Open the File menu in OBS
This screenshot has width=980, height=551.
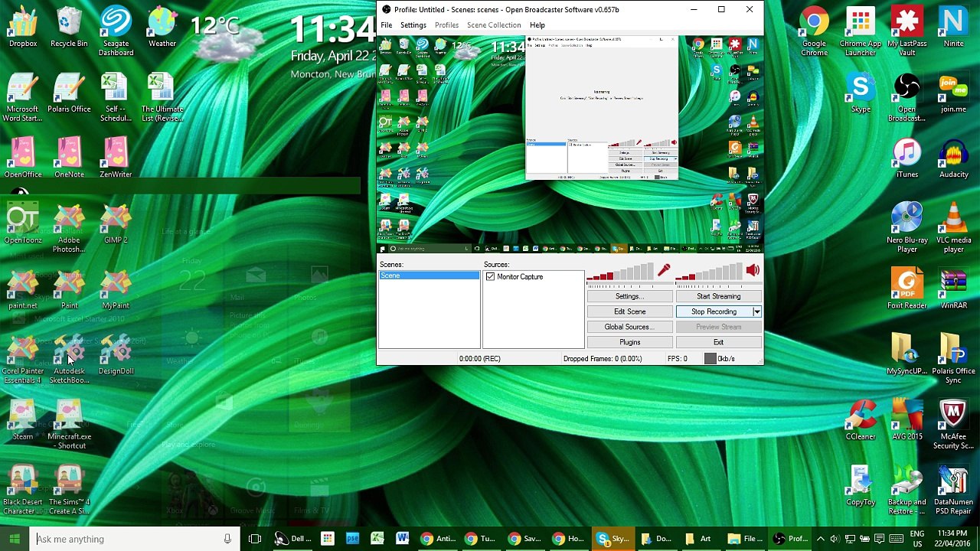(x=387, y=25)
